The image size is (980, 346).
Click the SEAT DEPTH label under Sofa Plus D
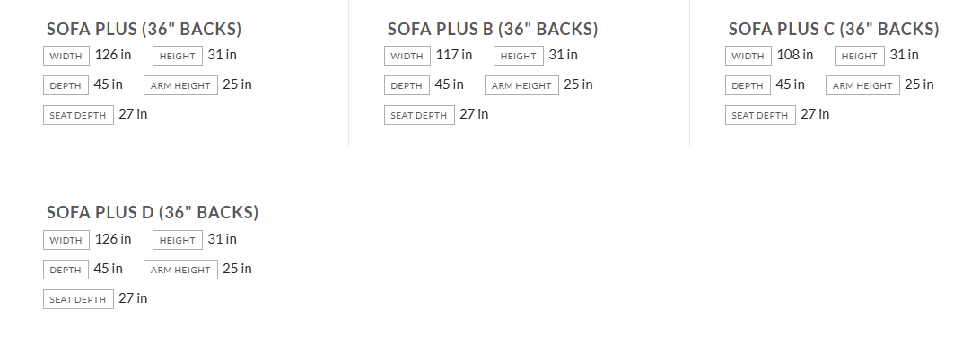78,299
